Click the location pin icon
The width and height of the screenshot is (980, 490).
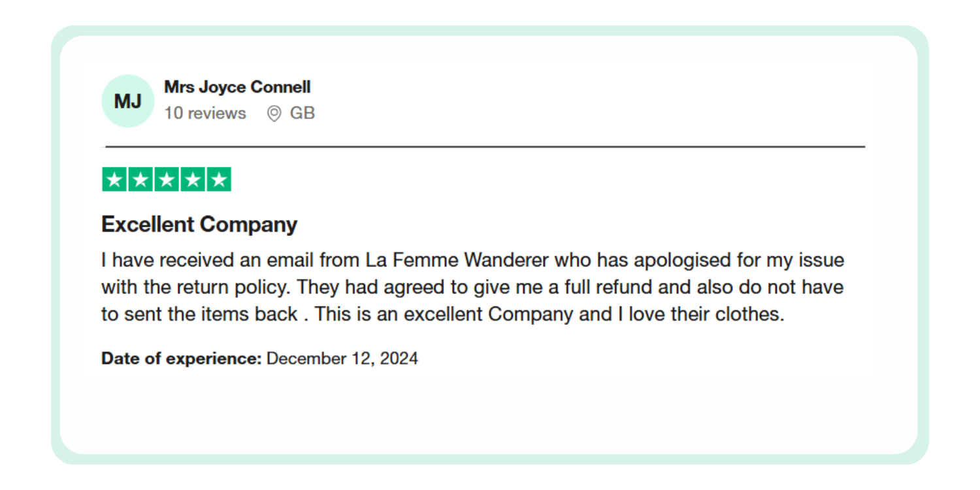[x=274, y=114]
